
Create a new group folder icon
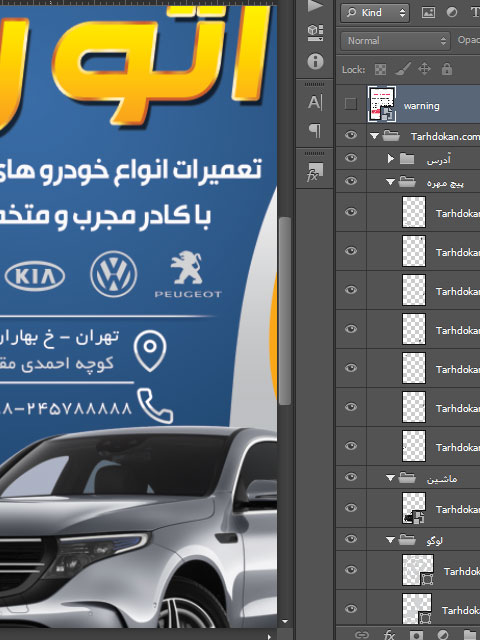(473, 635)
